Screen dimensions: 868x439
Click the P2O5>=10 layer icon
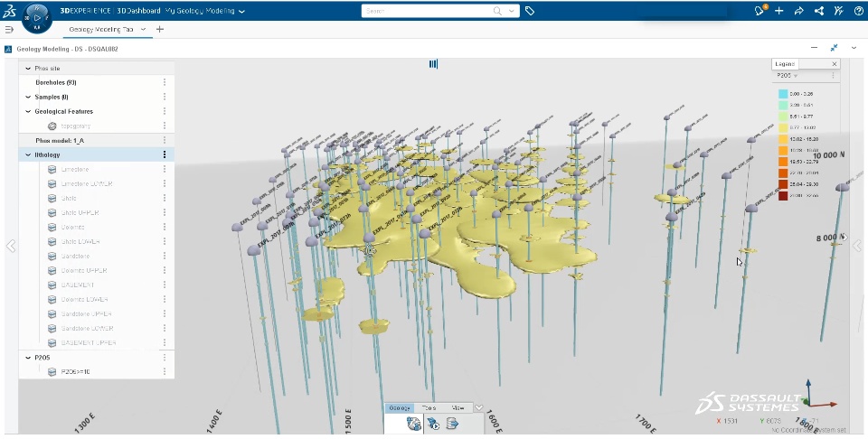tap(52, 372)
